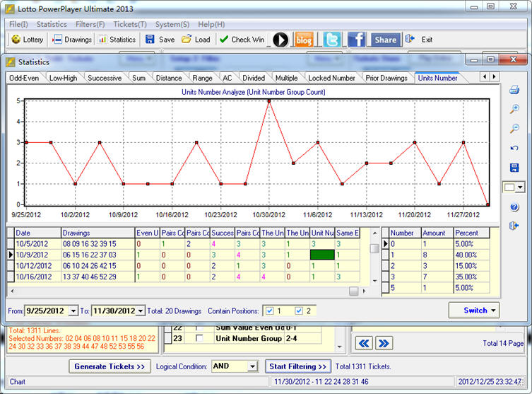Open the Tickets menu
The image size is (532, 394).
(130, 25)
